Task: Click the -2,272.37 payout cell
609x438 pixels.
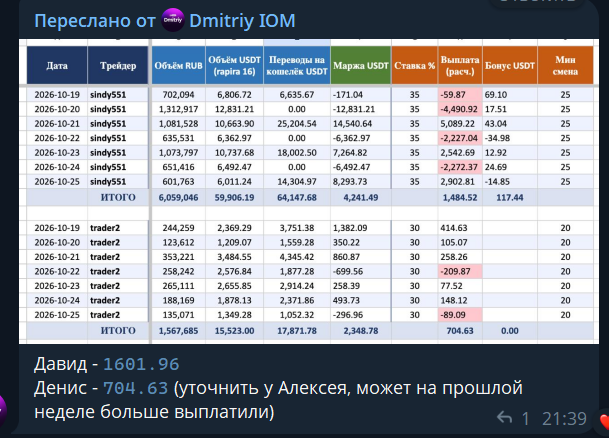Action: [460, 167]
